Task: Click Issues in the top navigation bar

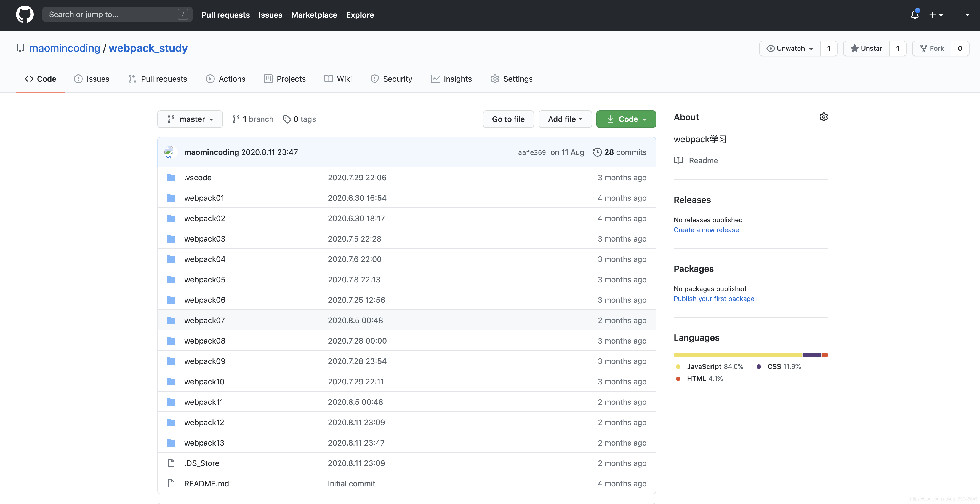Action: pyautogui.click(x=270, y=15)
